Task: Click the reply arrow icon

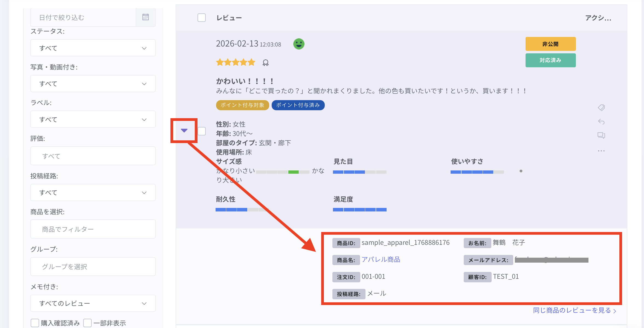Action: (601, 121)
